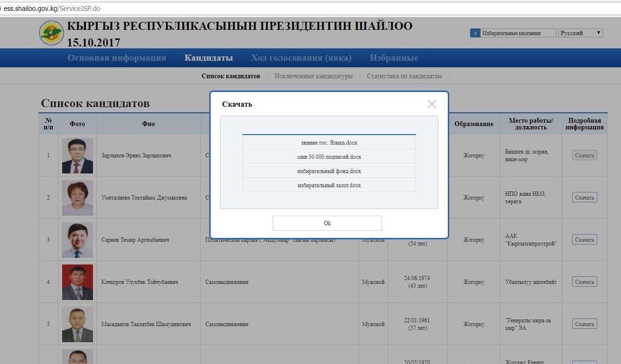Close the Скачать dialog with X
The height and width of the screenshot is (364, 621).
432,104
